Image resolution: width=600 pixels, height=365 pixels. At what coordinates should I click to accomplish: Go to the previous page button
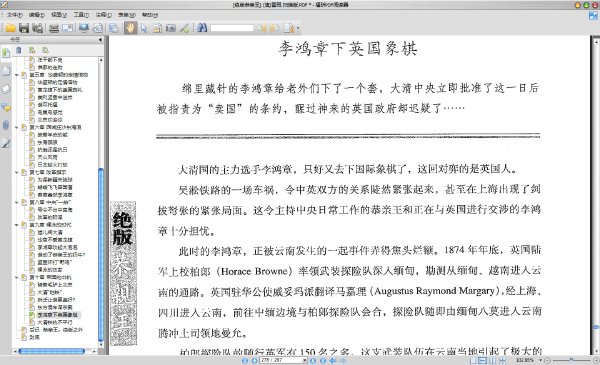tap(254, 360)
